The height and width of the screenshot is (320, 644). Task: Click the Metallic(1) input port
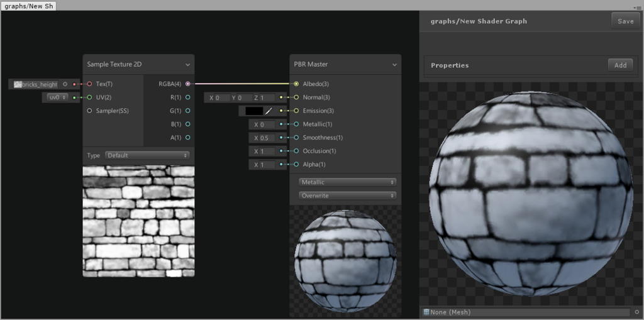pyautogui.click(x=296, y=124)
